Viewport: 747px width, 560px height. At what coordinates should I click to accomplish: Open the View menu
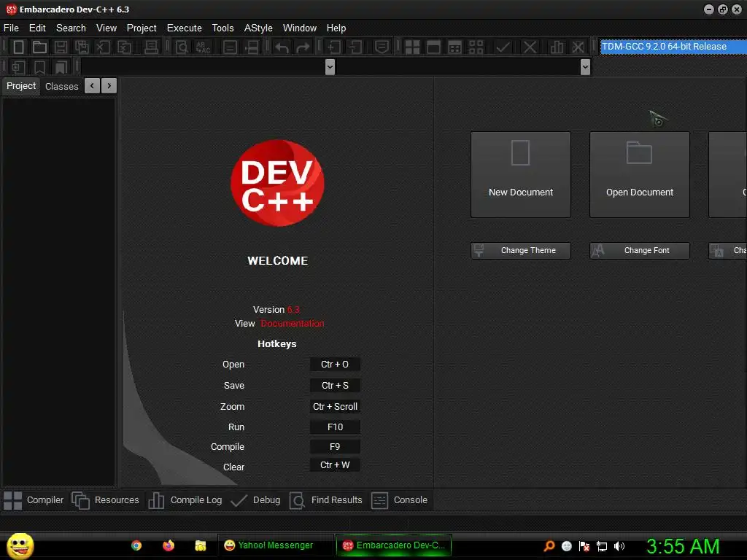coord(107,28)
